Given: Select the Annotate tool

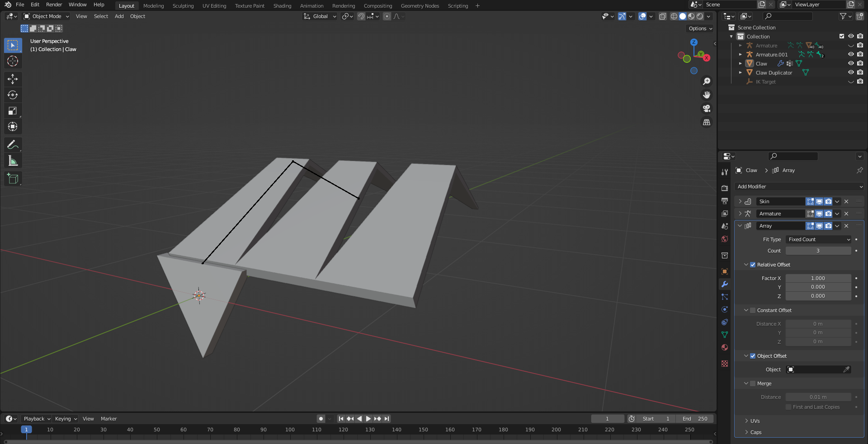Looking at the screenshot, I should pos(13,145).
